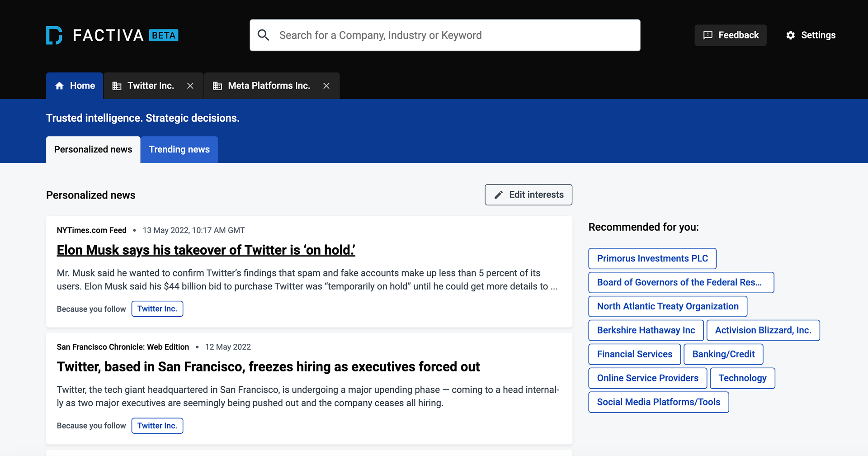Click the FACTIVA wordmark text

[x=108, y=35]
